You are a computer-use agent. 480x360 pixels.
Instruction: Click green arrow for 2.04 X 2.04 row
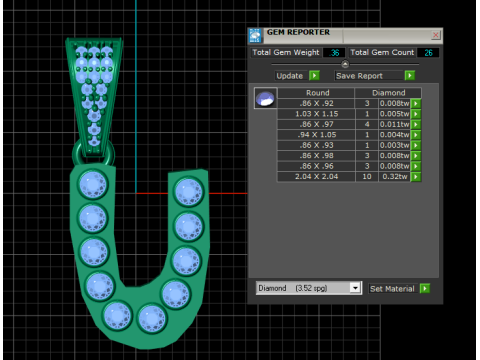click(x=416, y=177)
